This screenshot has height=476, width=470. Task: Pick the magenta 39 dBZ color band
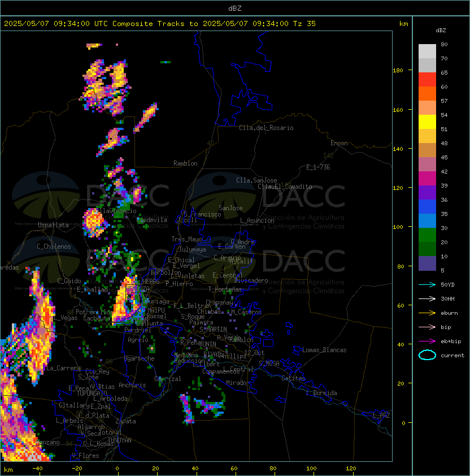[x=427, y=179]
